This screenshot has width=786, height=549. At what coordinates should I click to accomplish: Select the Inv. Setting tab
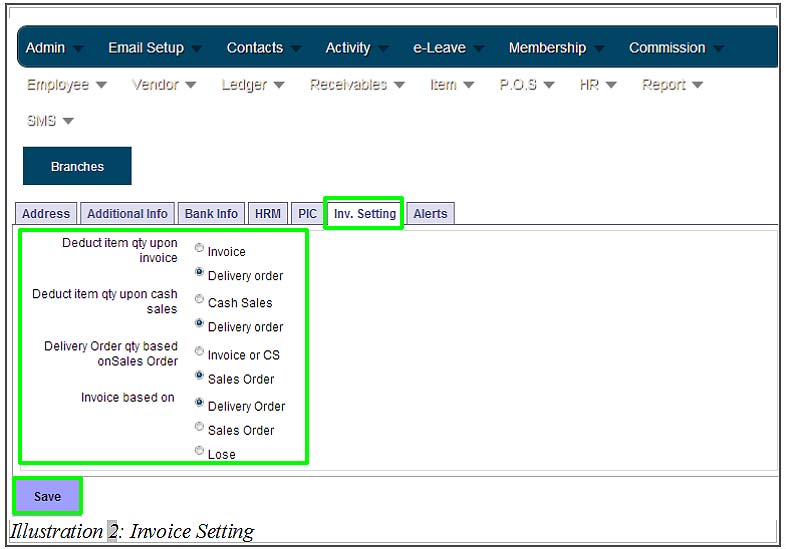point(364,214)
